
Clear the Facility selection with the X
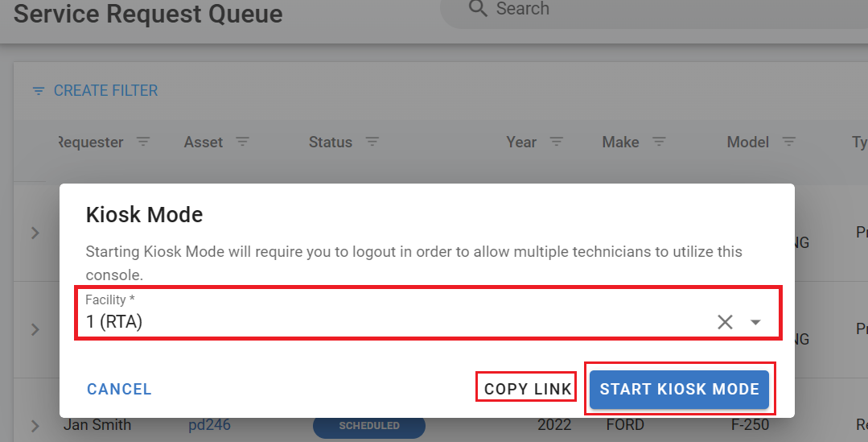coord(725,322)
